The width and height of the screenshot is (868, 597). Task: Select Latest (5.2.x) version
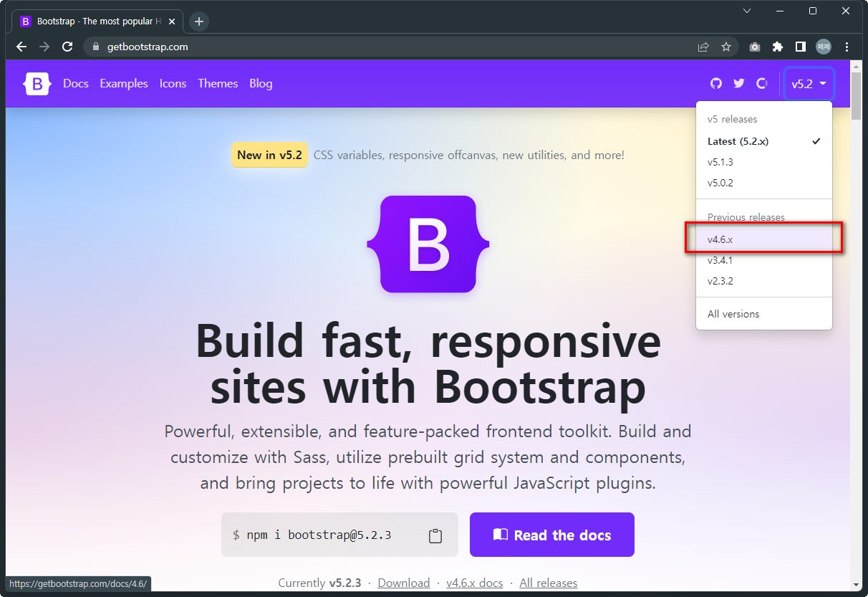click(x=764, y=141)
